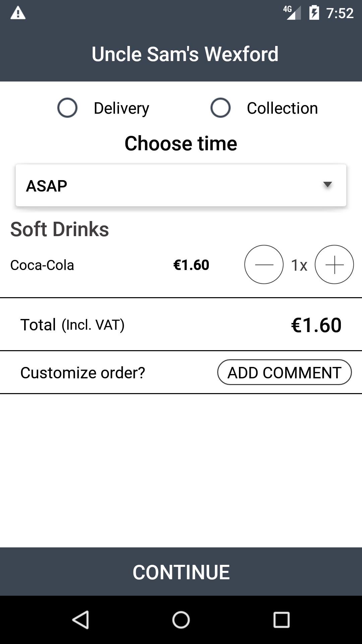
Task: Tap the warning triangle notification icon
Action: pos(18,13)
